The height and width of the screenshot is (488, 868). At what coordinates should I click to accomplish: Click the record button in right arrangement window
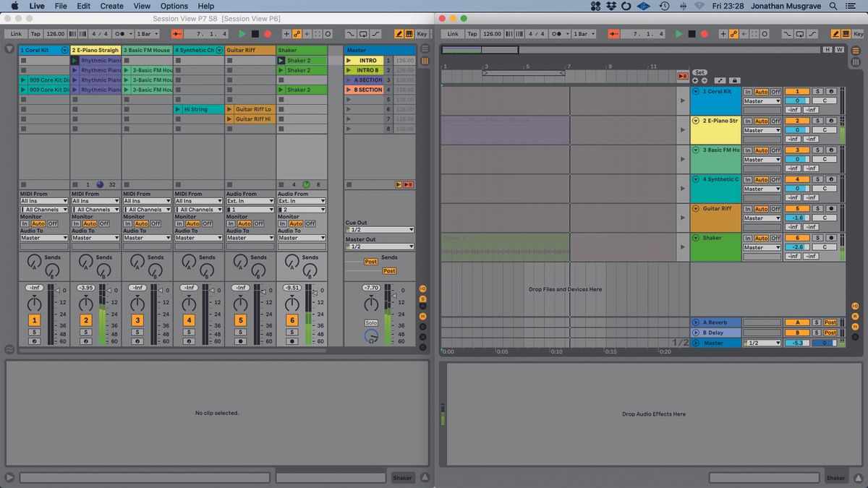(x=705, y=34)
